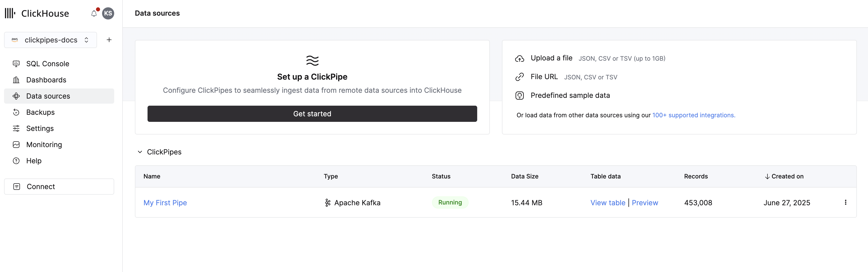Go to Dashboards in sidebar
Image resolution: width=868 pixels, height=272 pixels.
[x=46, y=80]
